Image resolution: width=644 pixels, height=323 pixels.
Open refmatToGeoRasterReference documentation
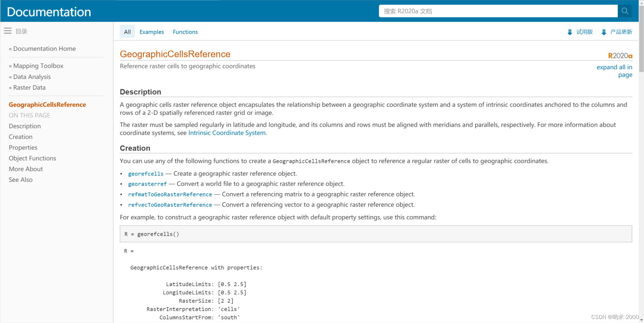170,194
